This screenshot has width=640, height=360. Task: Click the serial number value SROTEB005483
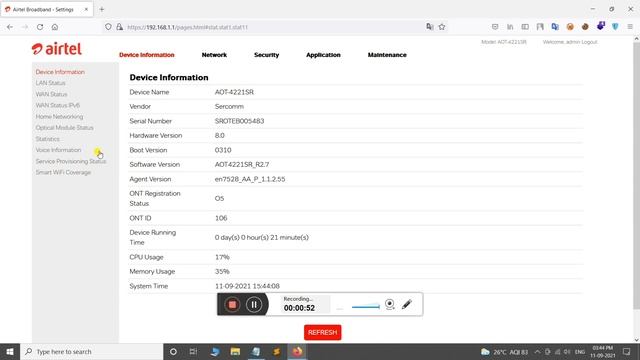(x=239, y=121)
